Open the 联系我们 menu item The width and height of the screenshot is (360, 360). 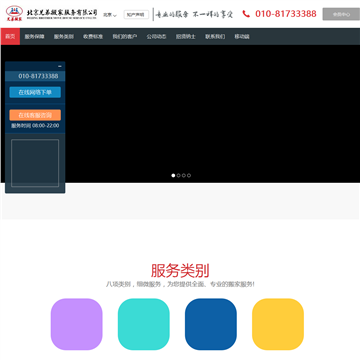coord(215,37)
